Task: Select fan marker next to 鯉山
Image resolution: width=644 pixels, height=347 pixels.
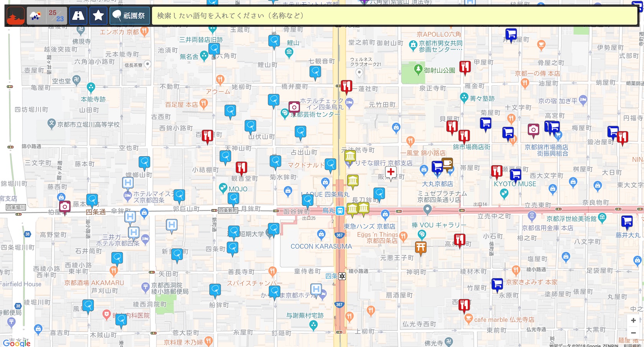Action: point(274,41)
